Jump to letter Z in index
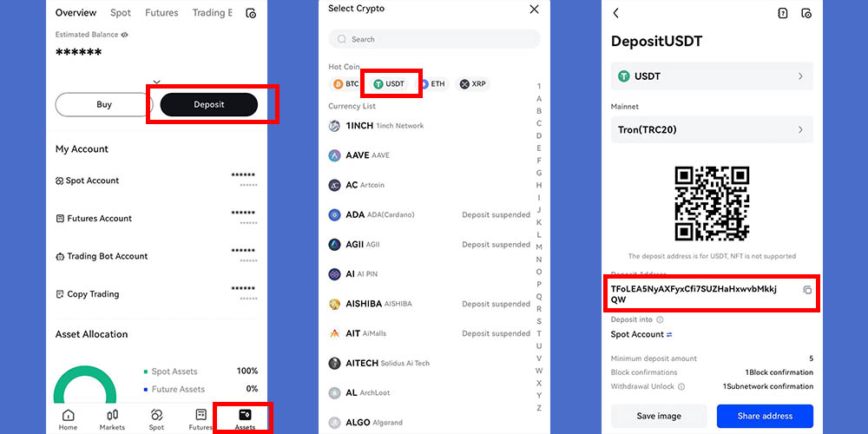The height and width of the screenshot is (434, 868). pyautogui.click(x=539, y=408)
